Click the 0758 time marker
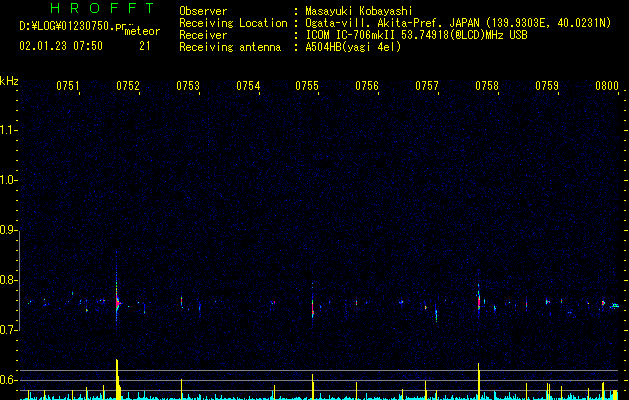 (x=487, y=86)
